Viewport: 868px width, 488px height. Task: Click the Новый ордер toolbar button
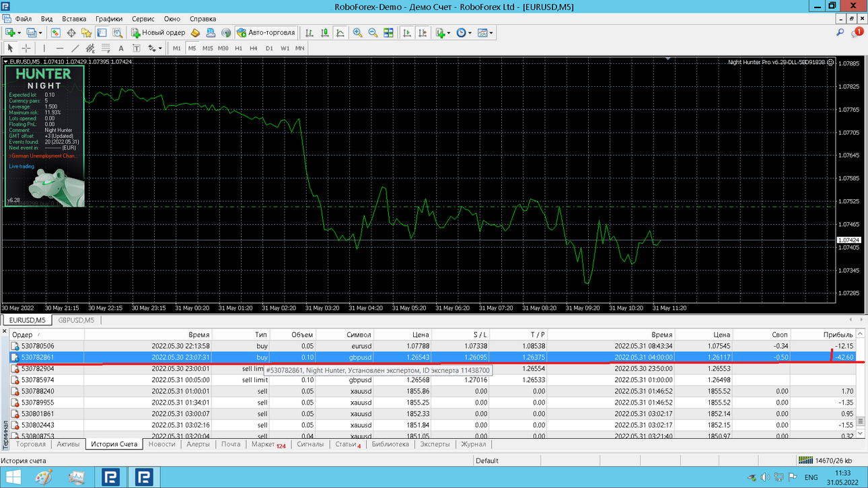tap(159, 32)
